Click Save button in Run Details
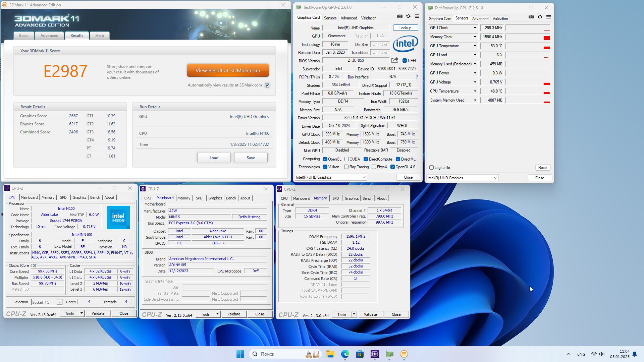This screenshot has height=362, width=644. click(x=251, y=158)
